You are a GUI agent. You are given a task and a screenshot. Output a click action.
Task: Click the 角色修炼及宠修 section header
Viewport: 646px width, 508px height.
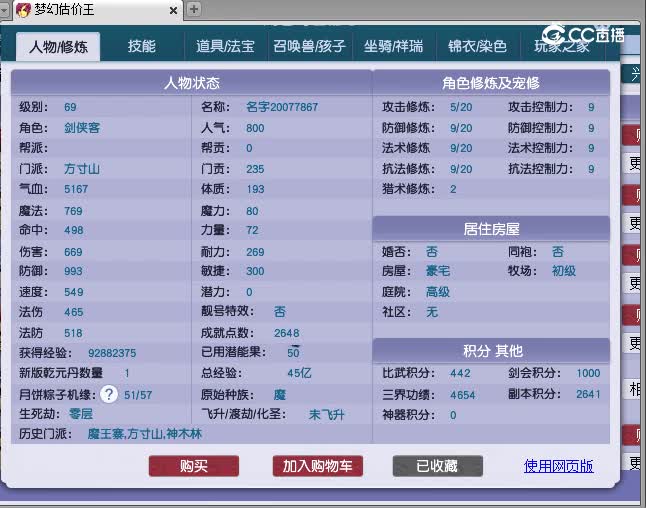click(x=491, y=83)
